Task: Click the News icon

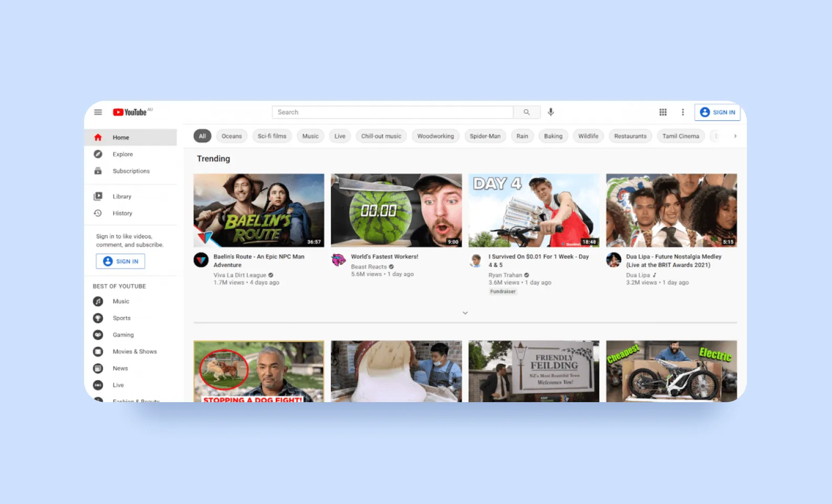Action: coord(98,369)
